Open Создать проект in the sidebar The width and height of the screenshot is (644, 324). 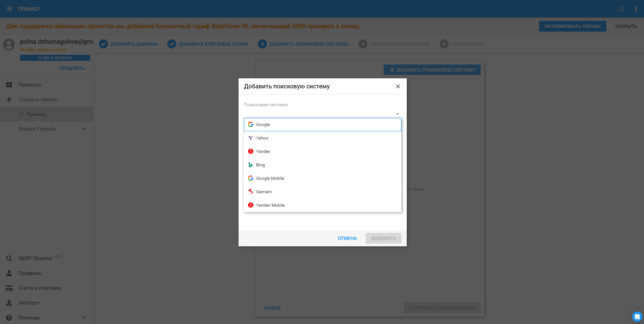(x=47, y=99)
